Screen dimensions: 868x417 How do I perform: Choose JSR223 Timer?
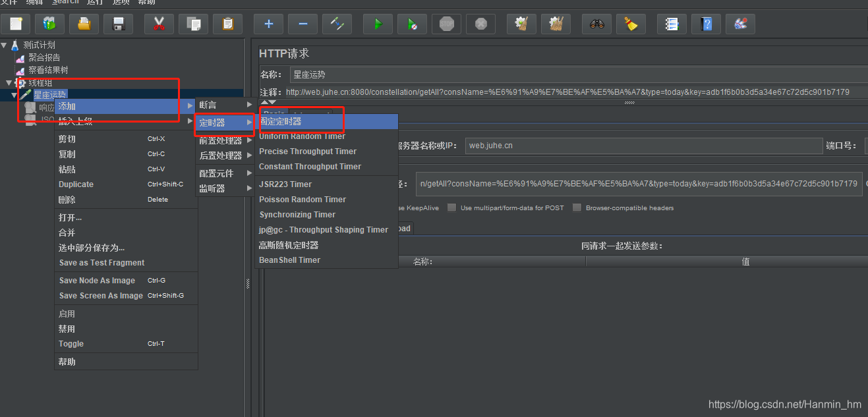pyautogui.click(x=327, y=184)
